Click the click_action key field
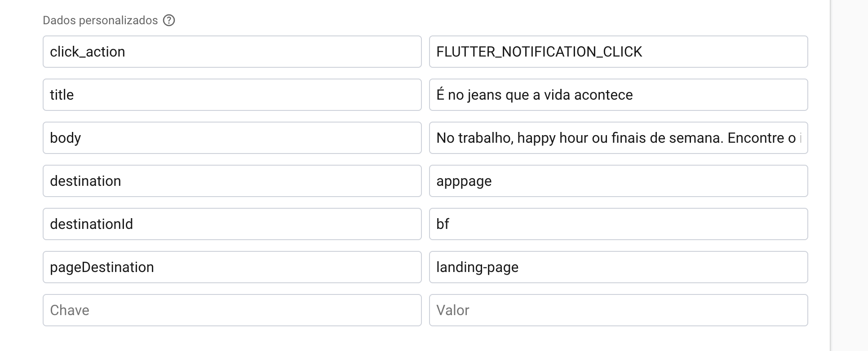This screenshot has width=868, height=351. coord(232,52)
